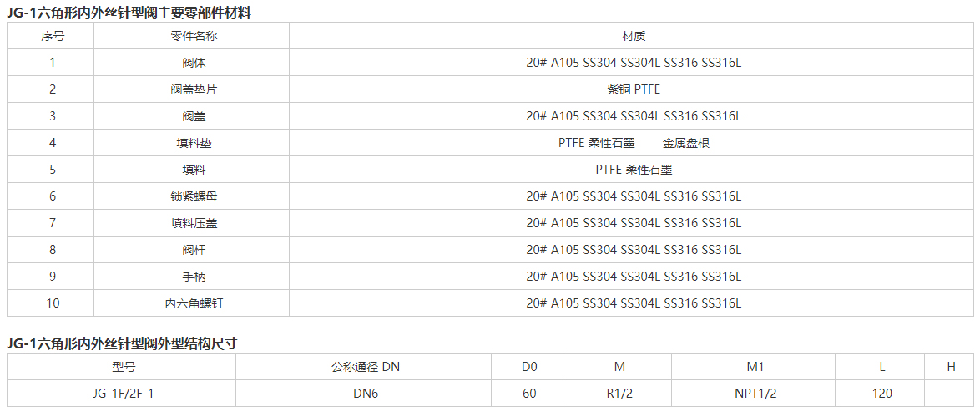The height and width of the screenshot is (412, 980).
Task: Select the 阀杆 part name cell
Action: (x=194, y=250)
